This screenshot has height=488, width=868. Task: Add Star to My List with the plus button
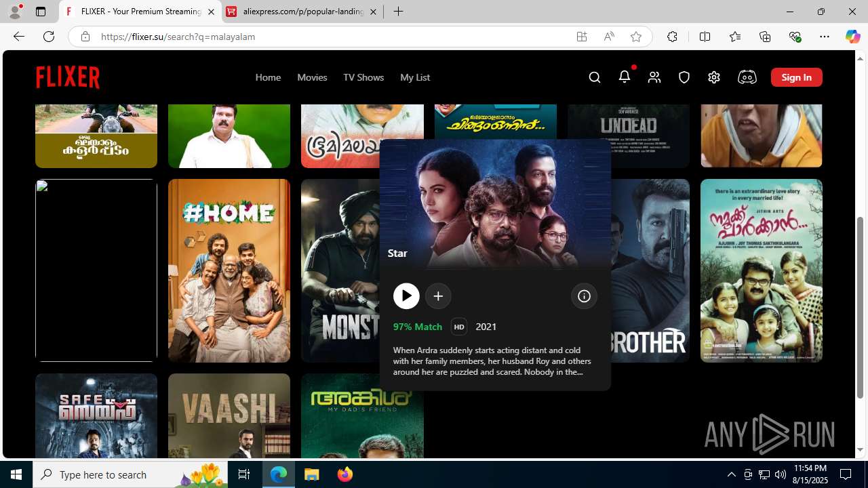tap(438, 296)
